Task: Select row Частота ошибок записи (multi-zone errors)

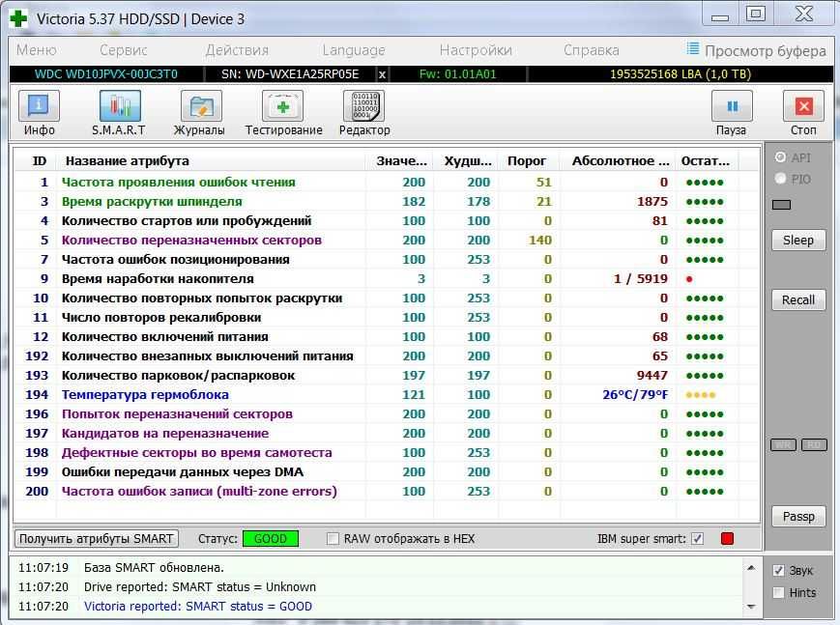Action: (x=387, y=491)
